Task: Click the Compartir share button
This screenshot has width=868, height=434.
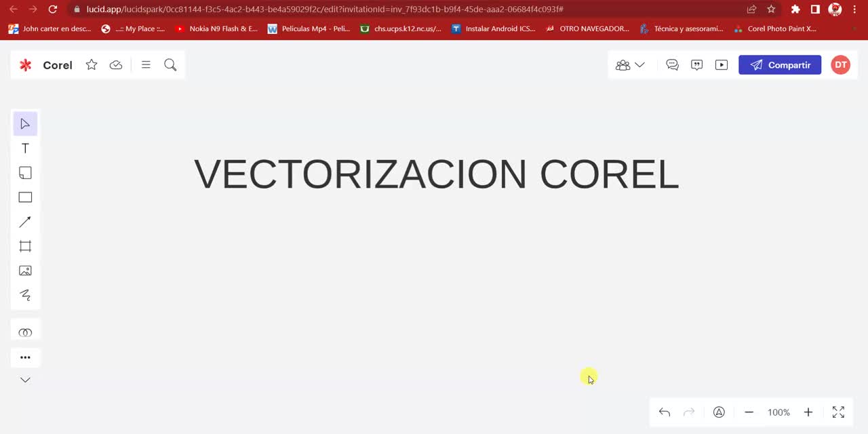Action: click(x=780, y=65)
